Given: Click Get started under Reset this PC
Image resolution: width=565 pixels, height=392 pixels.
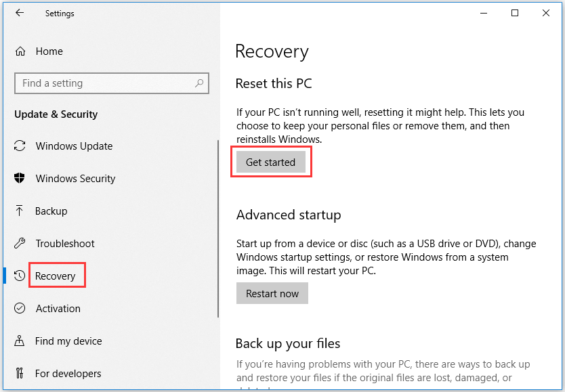Looking at the screenshot, I should pyautogui.click(x=271, y=162).
